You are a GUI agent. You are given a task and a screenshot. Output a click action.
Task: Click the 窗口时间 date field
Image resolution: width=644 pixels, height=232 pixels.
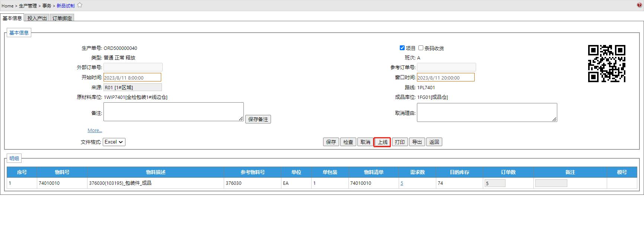pyautogui.click(x=446, y=77)
